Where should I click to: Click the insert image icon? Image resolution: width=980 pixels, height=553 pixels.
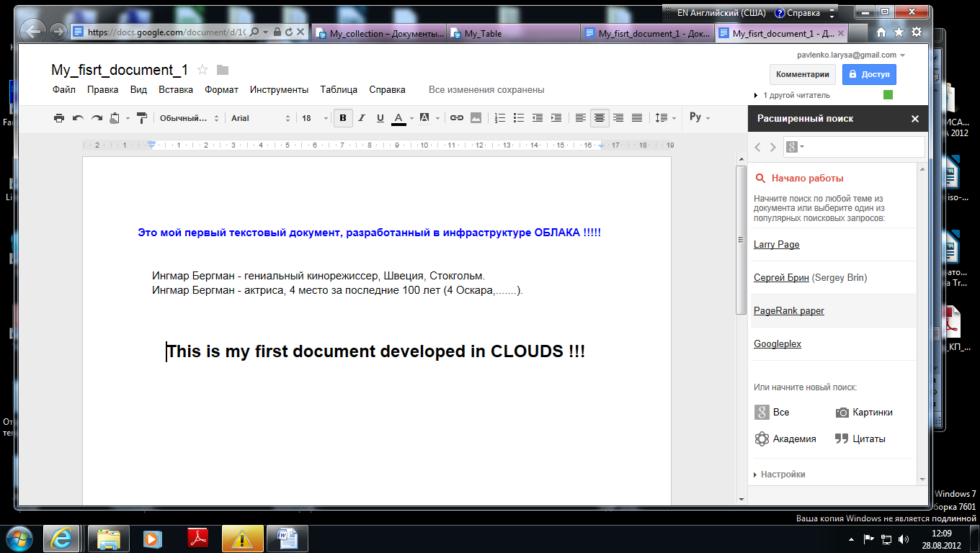tap(476, 118)
